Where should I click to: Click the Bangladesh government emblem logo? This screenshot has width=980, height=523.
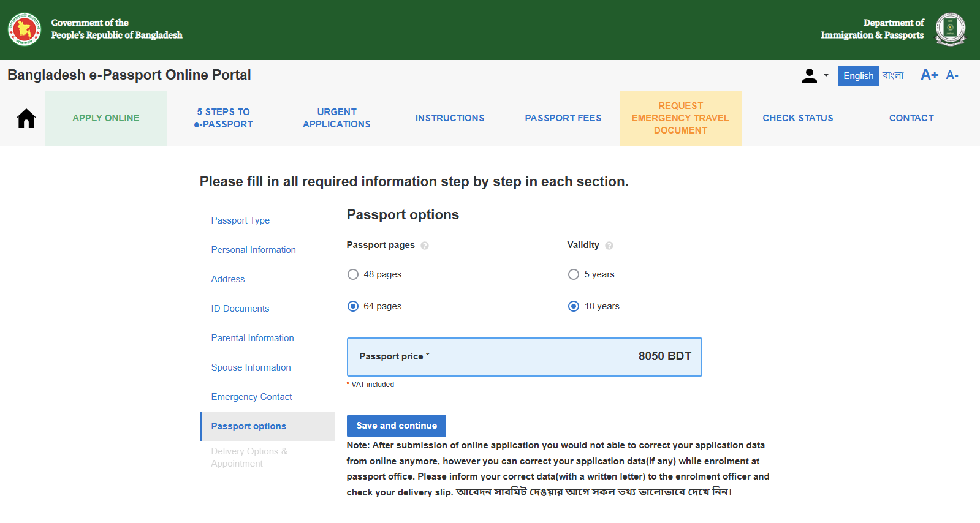tap(25, 29)
